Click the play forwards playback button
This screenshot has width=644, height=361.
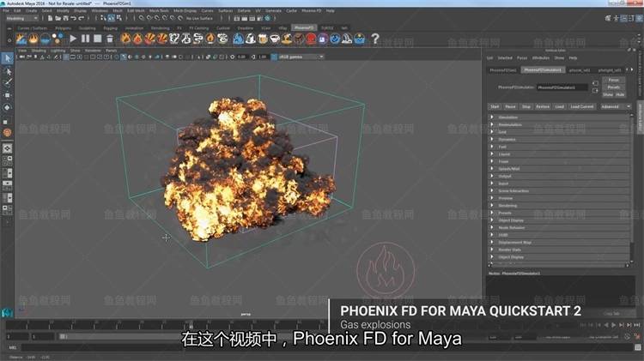614,325
